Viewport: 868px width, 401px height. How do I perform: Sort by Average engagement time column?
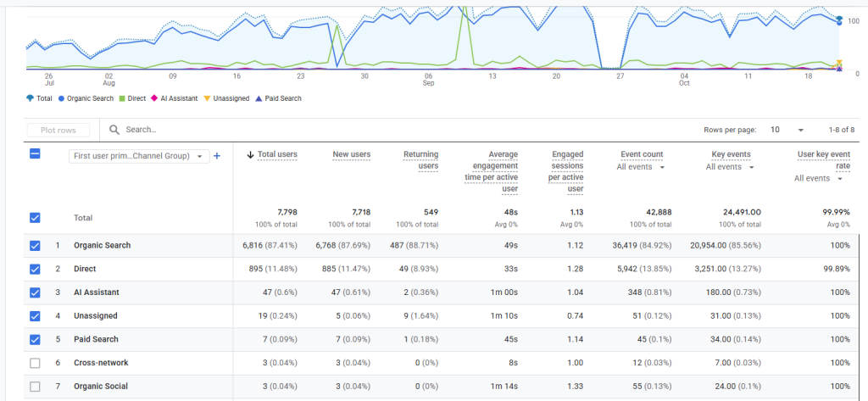(492, 172)
